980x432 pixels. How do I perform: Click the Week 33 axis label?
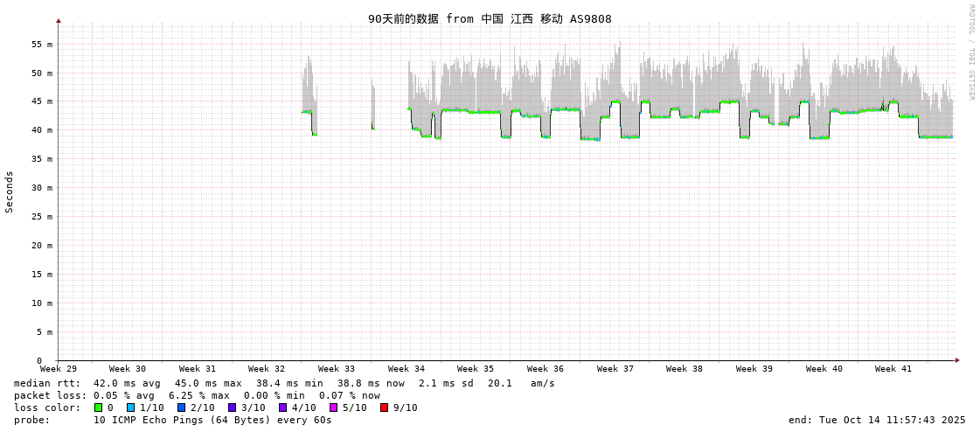pyautogui.click(x=337, y=369)
